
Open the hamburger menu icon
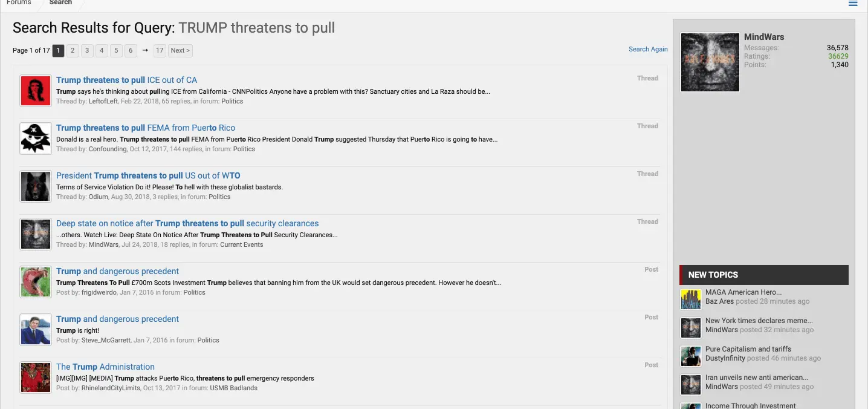(x=853, y=4)
